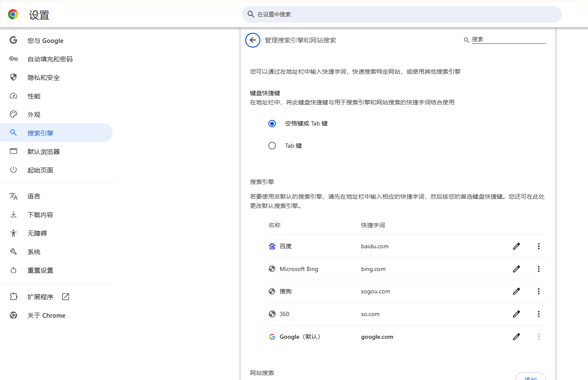
Task: Click the 设置 page heading
Action: pyautogui.click(x=39, y=15)
